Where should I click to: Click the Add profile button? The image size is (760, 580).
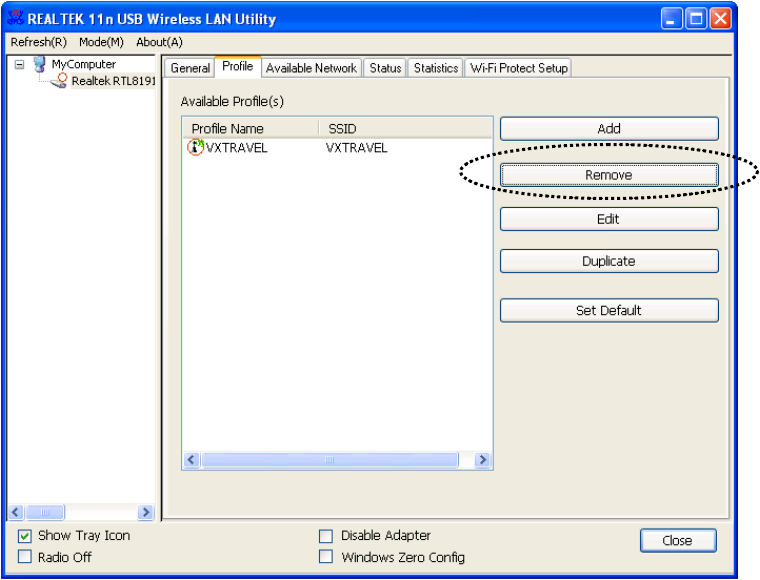pos(609,128)
